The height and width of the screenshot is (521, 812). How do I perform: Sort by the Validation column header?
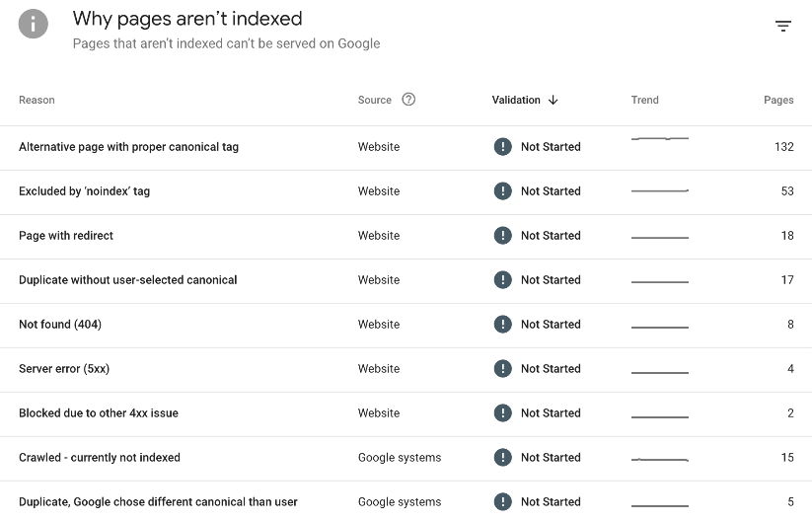click(x=516, y=100)
